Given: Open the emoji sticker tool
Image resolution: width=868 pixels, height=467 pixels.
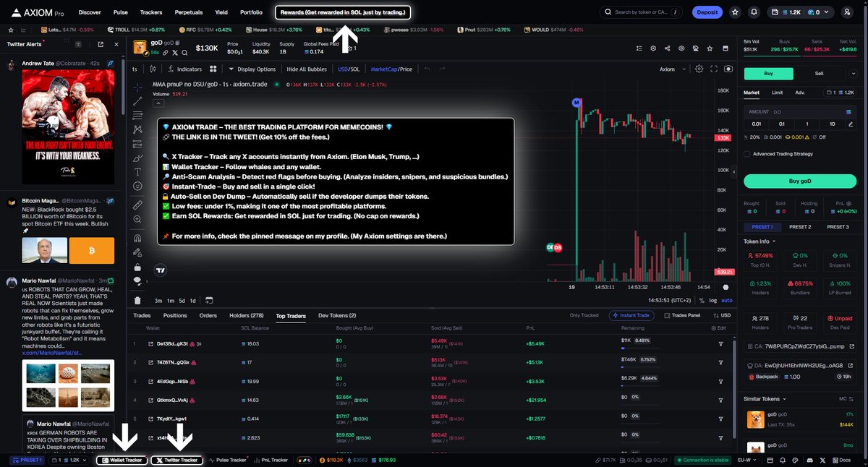Looking at the screenshot, I should pos(137,186).
